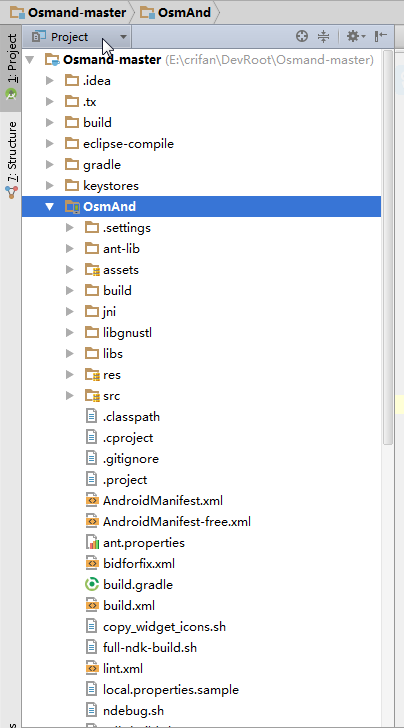Select ndebug.sh file
The image size is (404, 728).
[134, 710]
